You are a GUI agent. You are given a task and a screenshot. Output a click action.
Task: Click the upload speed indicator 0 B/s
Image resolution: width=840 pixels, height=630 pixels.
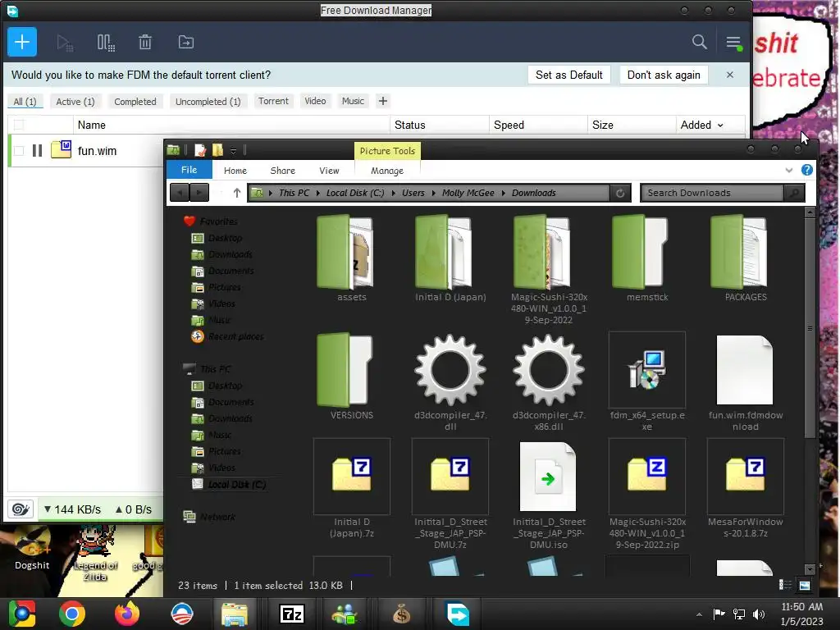tap(134, 509)
